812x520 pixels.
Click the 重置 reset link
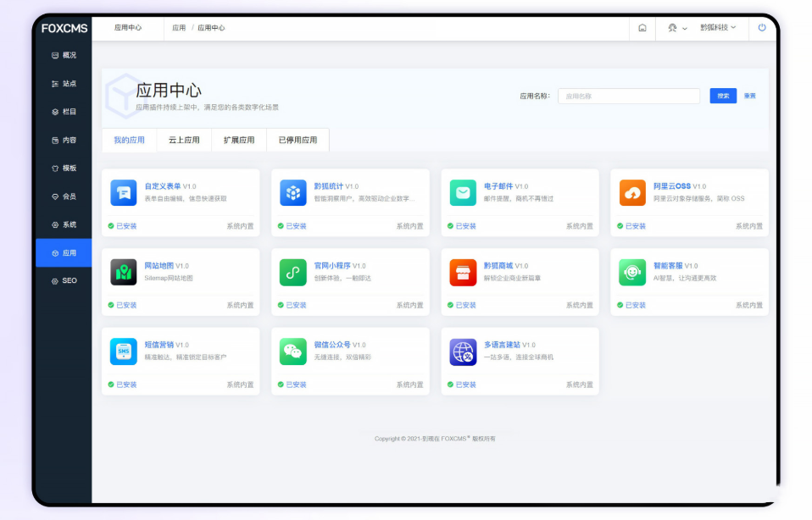pyautogui.click(x=750, y=97)
